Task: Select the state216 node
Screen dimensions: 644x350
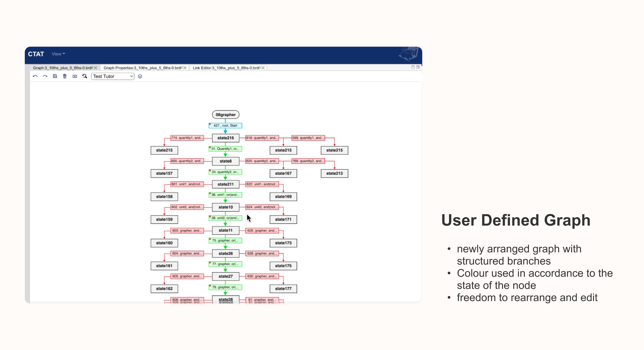Action: (226, 138)
